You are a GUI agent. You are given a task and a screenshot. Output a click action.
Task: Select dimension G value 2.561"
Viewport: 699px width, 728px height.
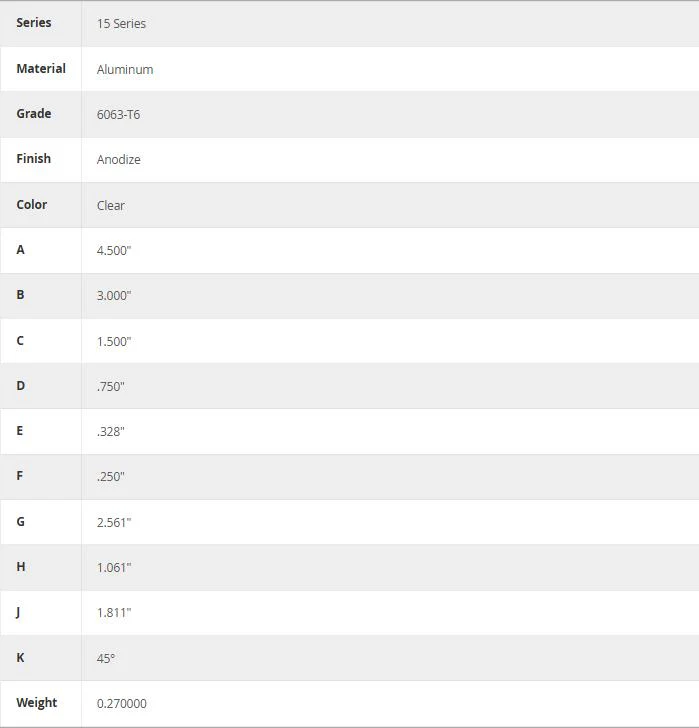coord(114,523)
